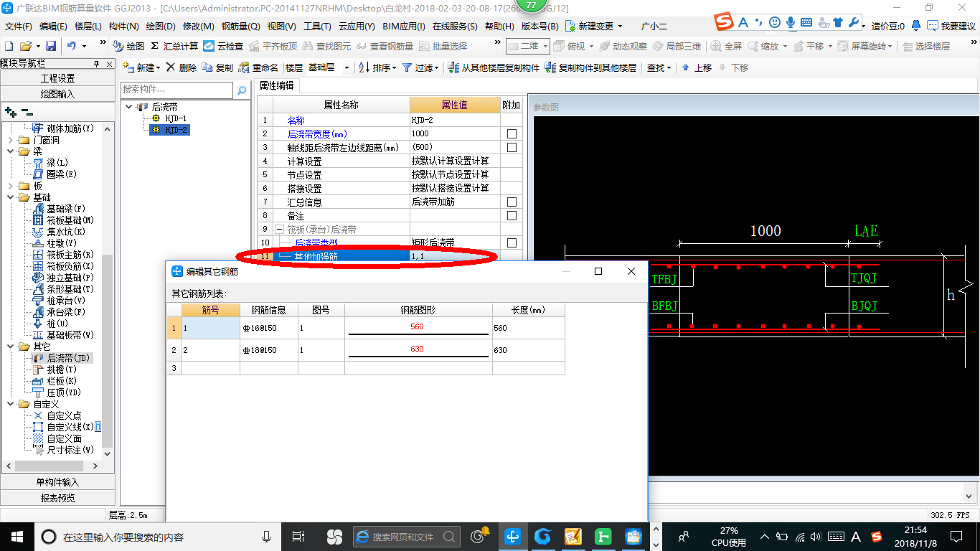This screenshot has width=980, height=551.
Task: Open the 构件(N) menu
Action: pos(123,26)
